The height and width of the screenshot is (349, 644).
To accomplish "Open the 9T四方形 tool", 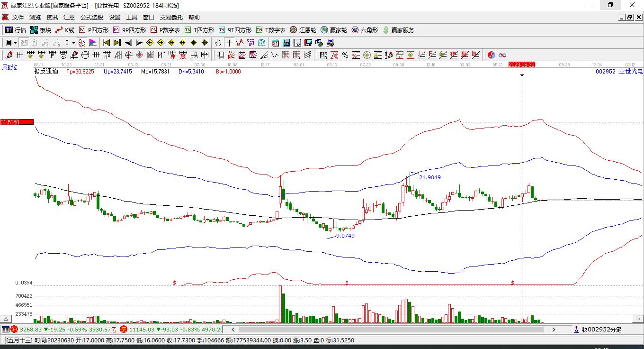I will click(235, 30).
